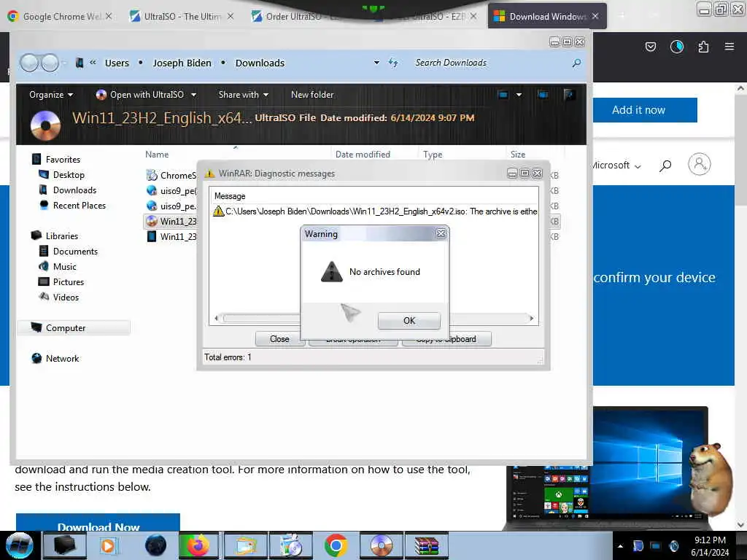Screen dimensions: 747x560
Task: Click Download Now button on webpage
Action: click(x=98, y=522)
